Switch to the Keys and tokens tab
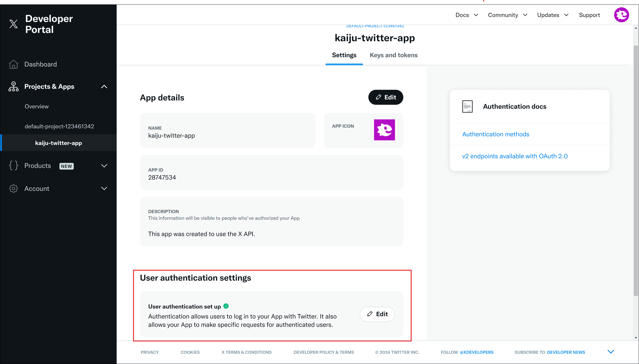The height and width of the screenshot is (364, 639). pyautogui.click(x=394, y=55)
